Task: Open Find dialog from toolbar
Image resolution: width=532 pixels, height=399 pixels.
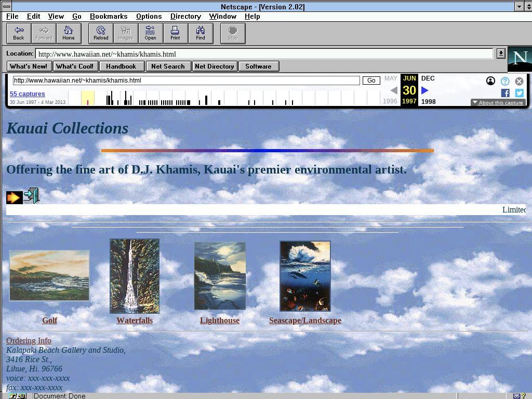Action: click(x=200, y=33)
